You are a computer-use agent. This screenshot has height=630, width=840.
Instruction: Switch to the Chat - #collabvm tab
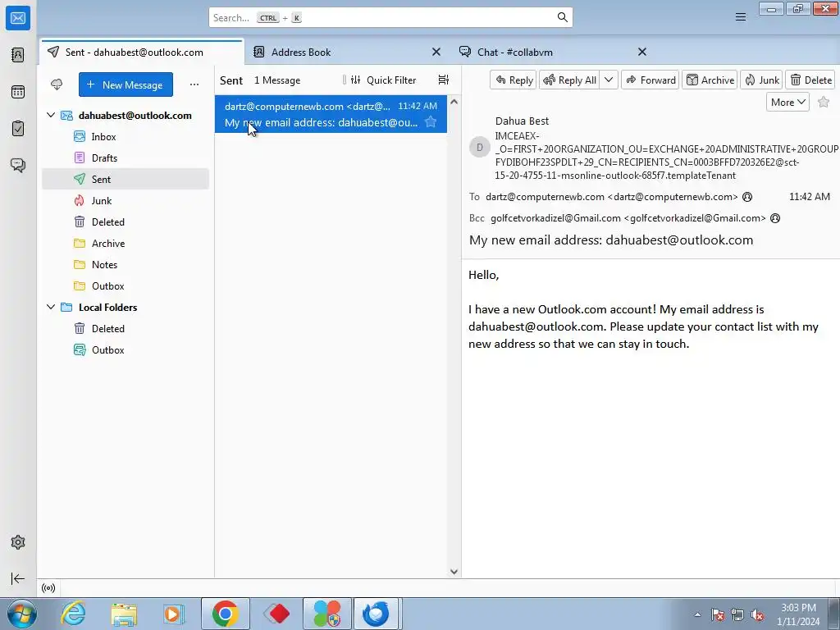click(x=515, y=52)
